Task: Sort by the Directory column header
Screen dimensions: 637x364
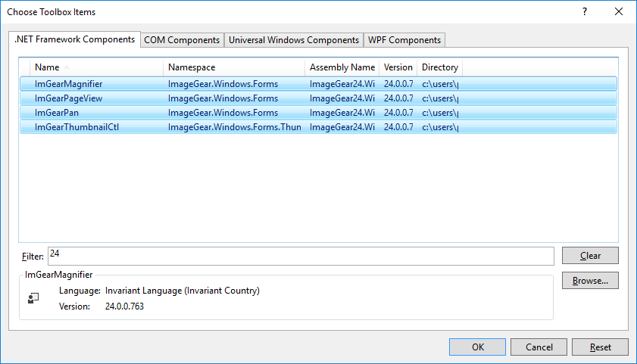Action: pos(440,67)
